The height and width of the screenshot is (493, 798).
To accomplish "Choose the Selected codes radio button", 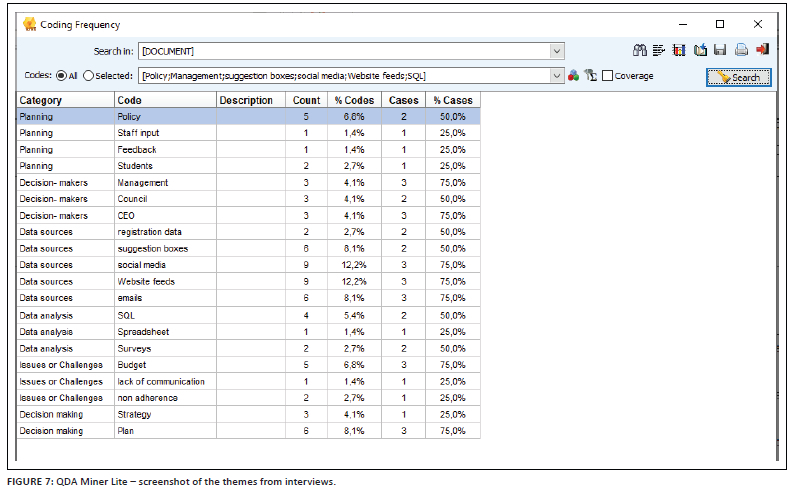I will click(89, 75).
